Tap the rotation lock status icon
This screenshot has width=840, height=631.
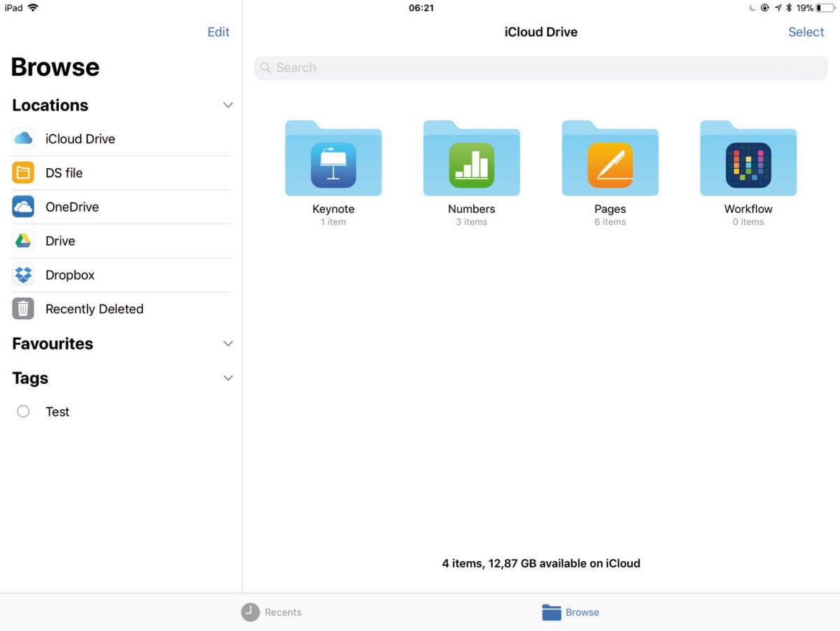[765, 8]
